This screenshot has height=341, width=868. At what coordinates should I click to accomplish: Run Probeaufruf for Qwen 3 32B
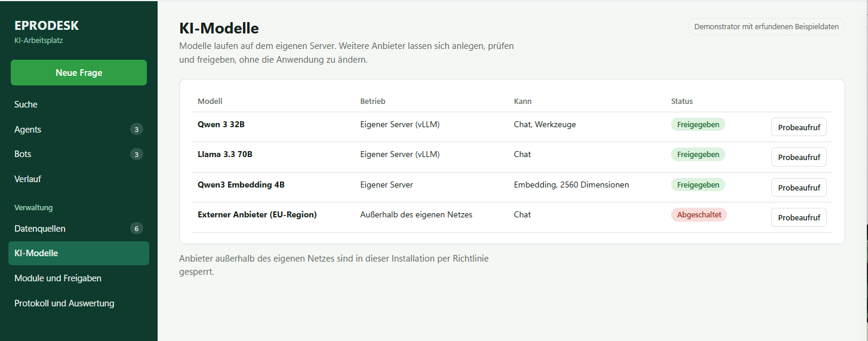[x=799, y=127]
